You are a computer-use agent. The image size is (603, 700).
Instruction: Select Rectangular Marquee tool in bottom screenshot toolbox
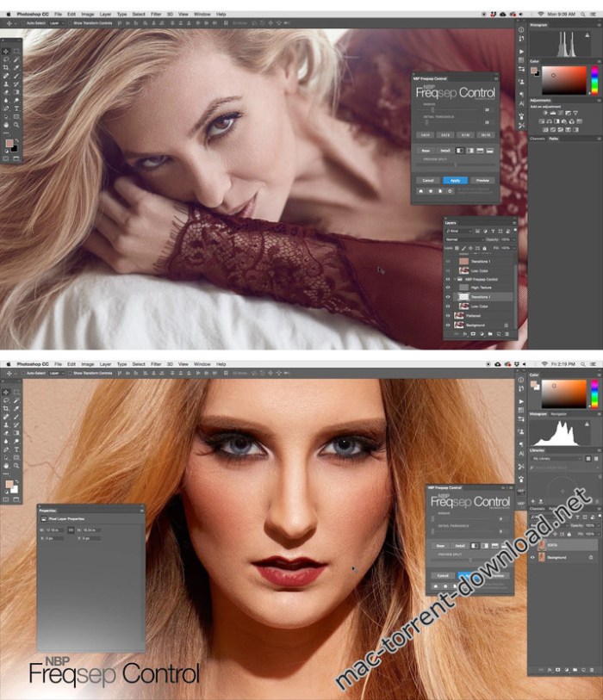tap(16, 392)
